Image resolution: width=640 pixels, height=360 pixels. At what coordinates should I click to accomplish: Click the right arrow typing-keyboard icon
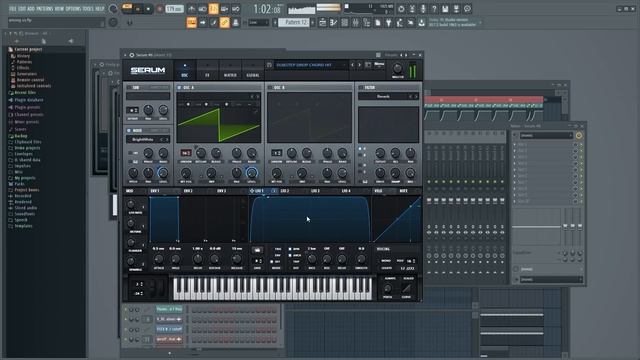tap(202, 23)
